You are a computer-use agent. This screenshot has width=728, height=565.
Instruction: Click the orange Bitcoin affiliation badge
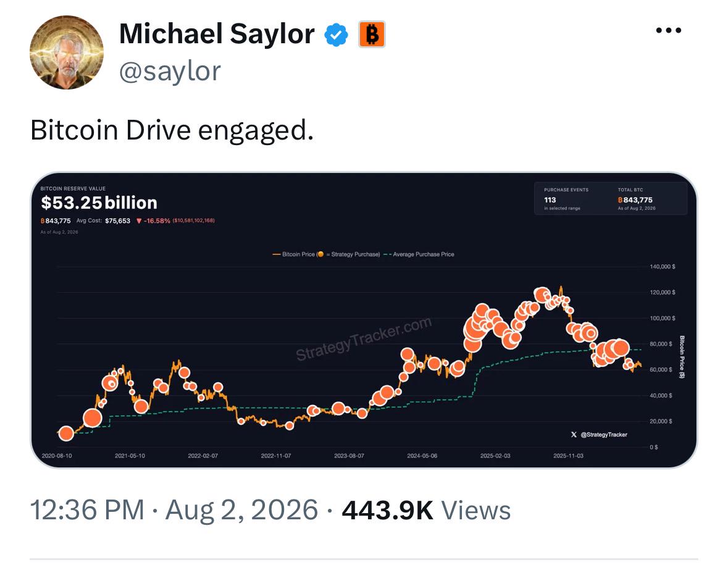372,35
